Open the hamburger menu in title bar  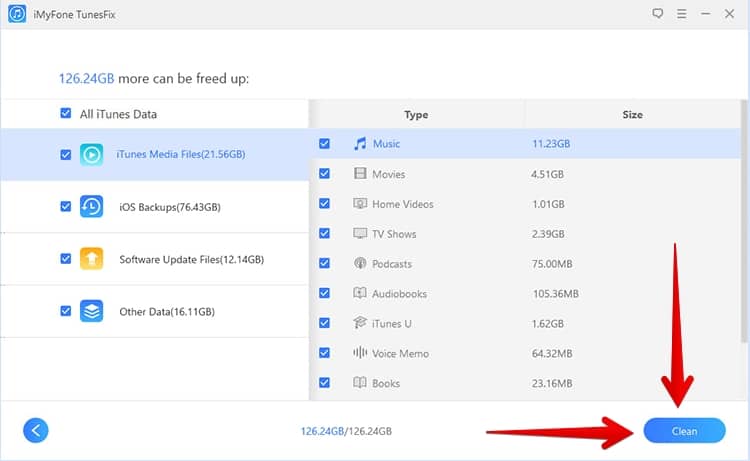click(682, 14)
